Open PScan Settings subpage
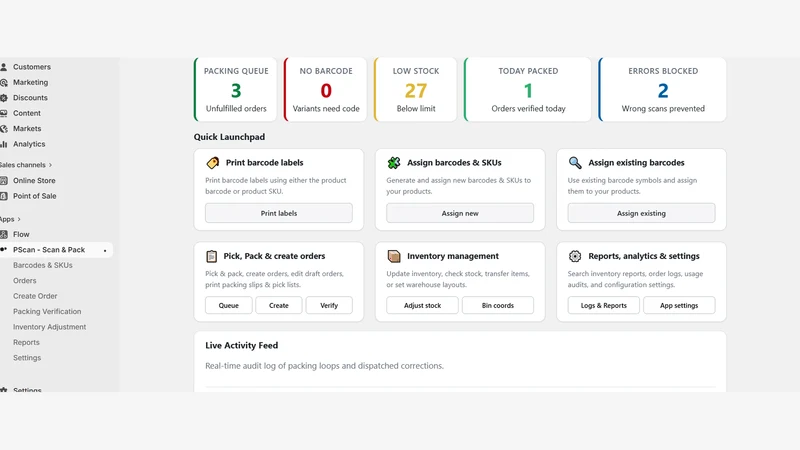Viewport: 800px width, 450px height. 27,358
